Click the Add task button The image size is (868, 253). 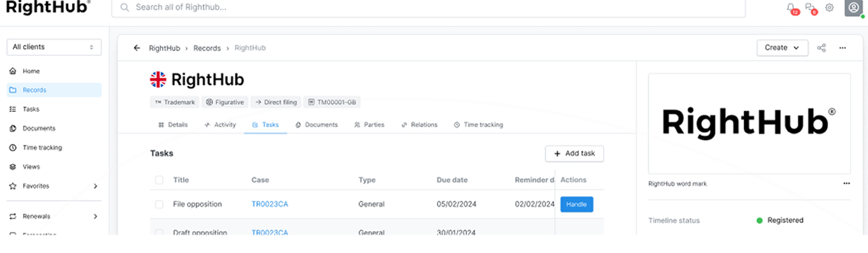(x=574, y=153)
